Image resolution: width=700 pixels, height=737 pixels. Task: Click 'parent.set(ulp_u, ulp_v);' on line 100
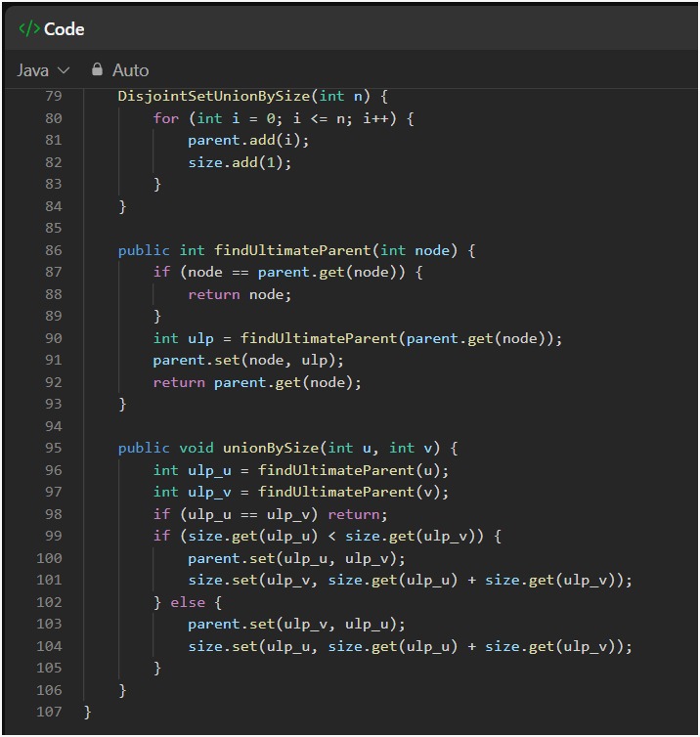pyautogui.click(x=296, y=558)
